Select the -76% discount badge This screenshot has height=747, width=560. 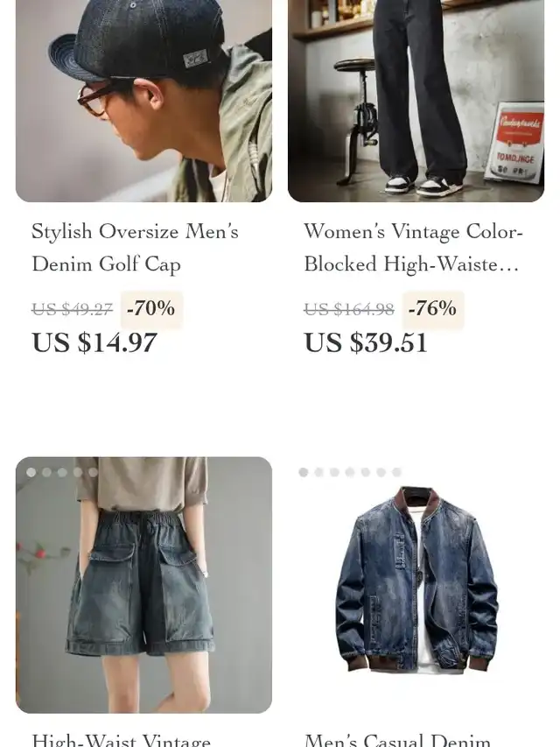pos(433,309)
